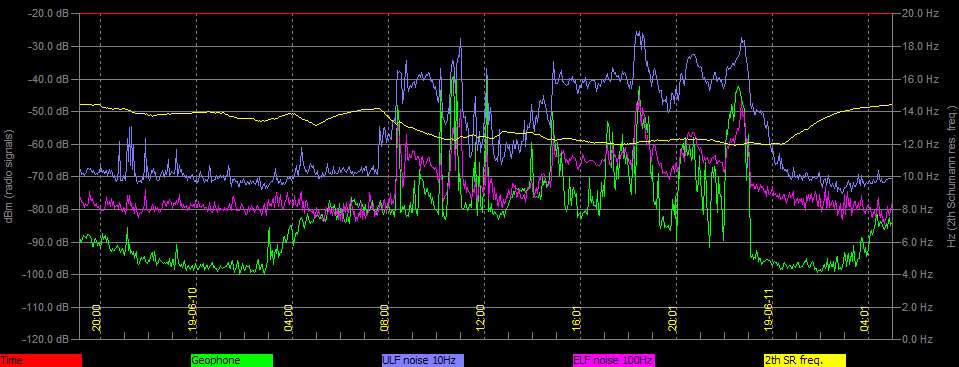Click the 6.0 Hz right axis value
The width and height of the screenshot is (959, 367).
tap(917, 242)
